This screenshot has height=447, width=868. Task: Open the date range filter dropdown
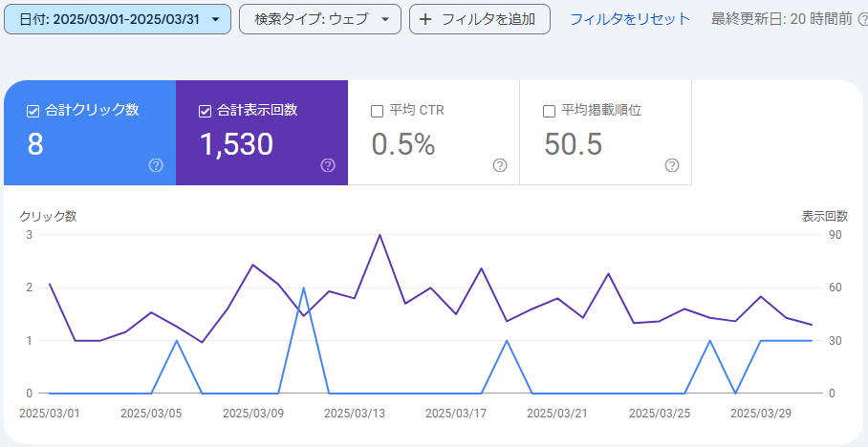coord(118,19)
